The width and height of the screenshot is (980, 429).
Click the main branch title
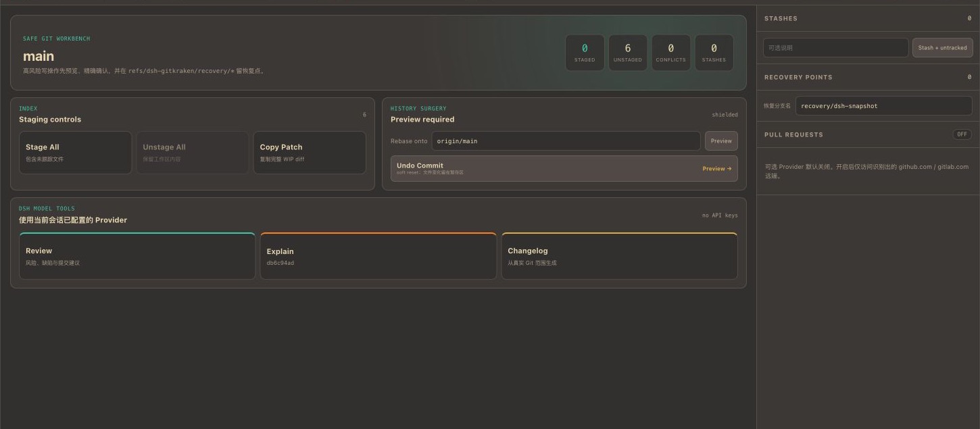point(39,56)
